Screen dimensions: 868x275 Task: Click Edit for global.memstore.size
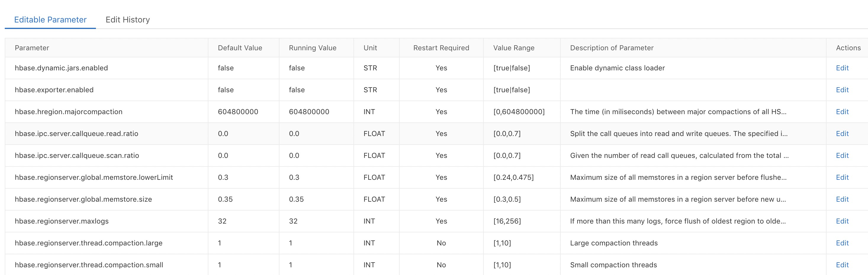[842, 199]
